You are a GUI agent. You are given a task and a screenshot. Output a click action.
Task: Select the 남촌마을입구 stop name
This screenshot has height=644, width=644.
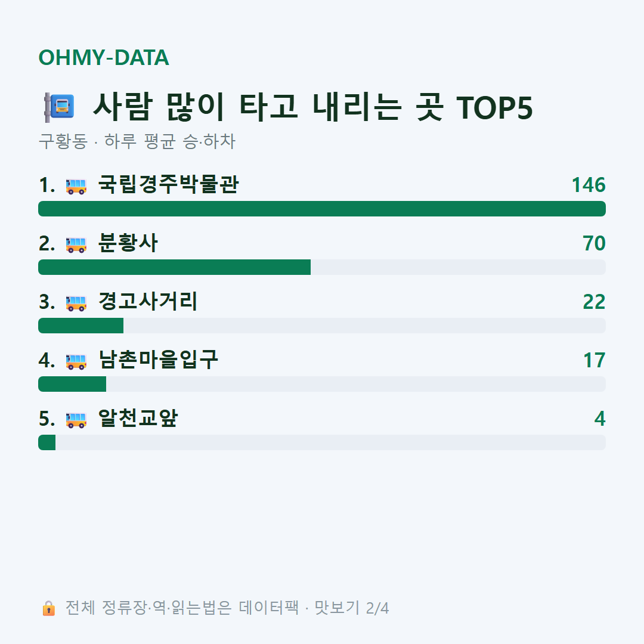158,360
